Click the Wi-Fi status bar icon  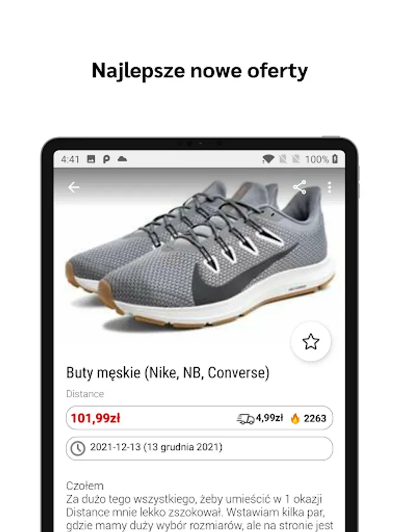pos(268,159)
